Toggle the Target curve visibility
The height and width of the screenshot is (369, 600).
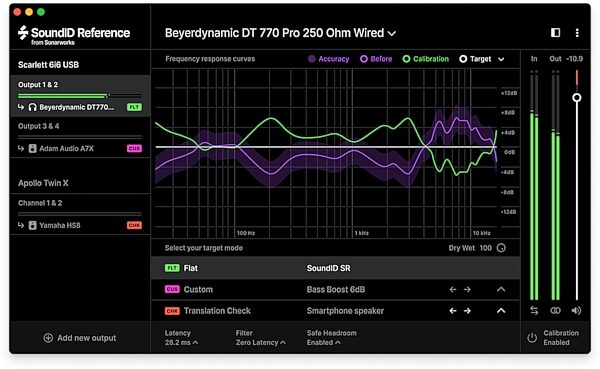pos(475,59)
